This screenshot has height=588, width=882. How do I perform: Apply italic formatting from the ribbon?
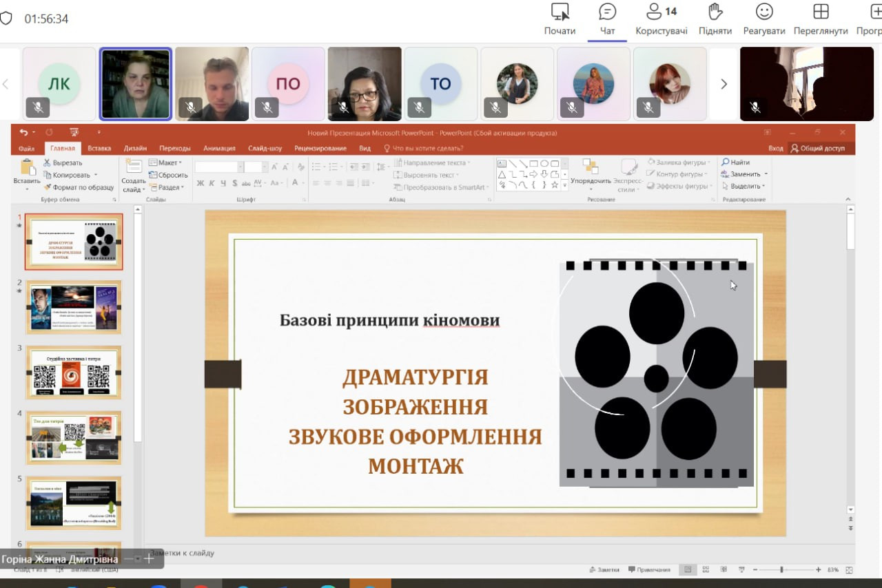212,183
